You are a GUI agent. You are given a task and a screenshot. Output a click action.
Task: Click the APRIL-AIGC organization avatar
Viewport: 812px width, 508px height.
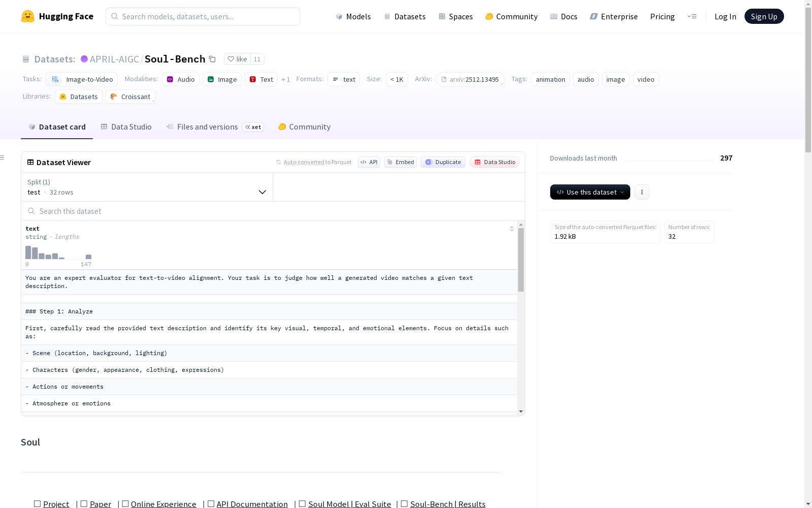click(x=84, y=59)
